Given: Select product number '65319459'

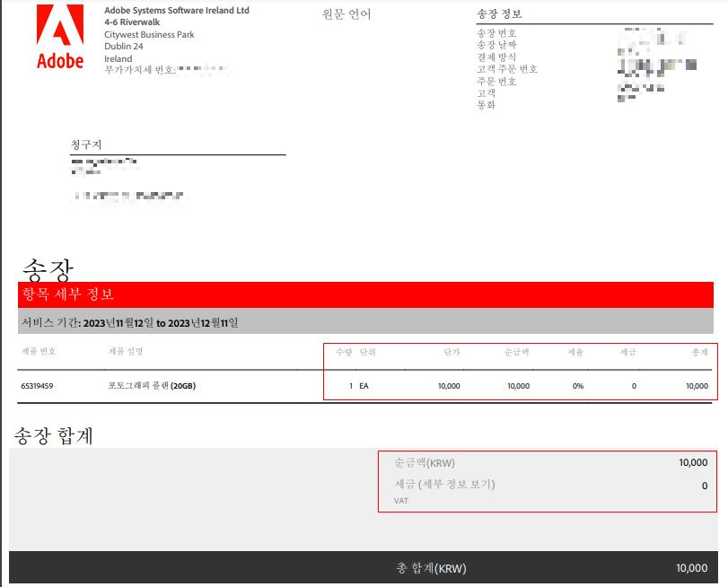Looking at the screenshot, I should tap(37, 386).
